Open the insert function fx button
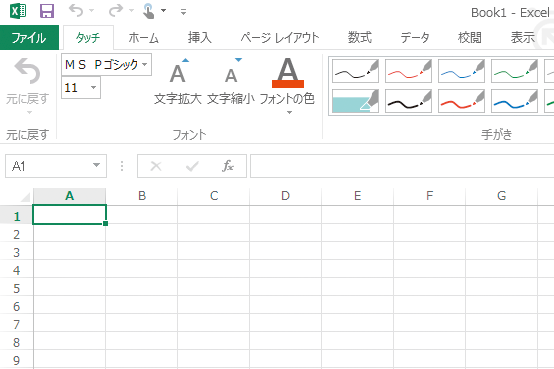This screenshot has height=369, width=554. click(x=228, y=166)
